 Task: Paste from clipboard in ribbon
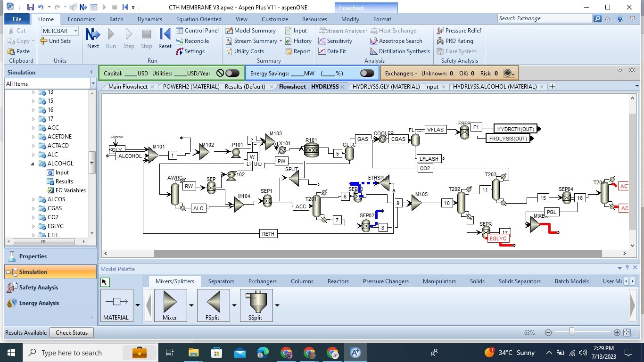[x=19, y=51]
